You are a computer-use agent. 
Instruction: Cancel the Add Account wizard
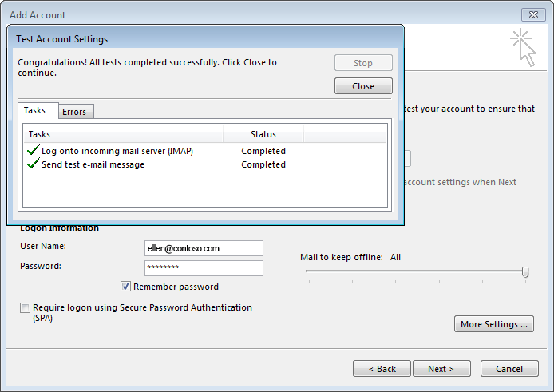point(509,369)
